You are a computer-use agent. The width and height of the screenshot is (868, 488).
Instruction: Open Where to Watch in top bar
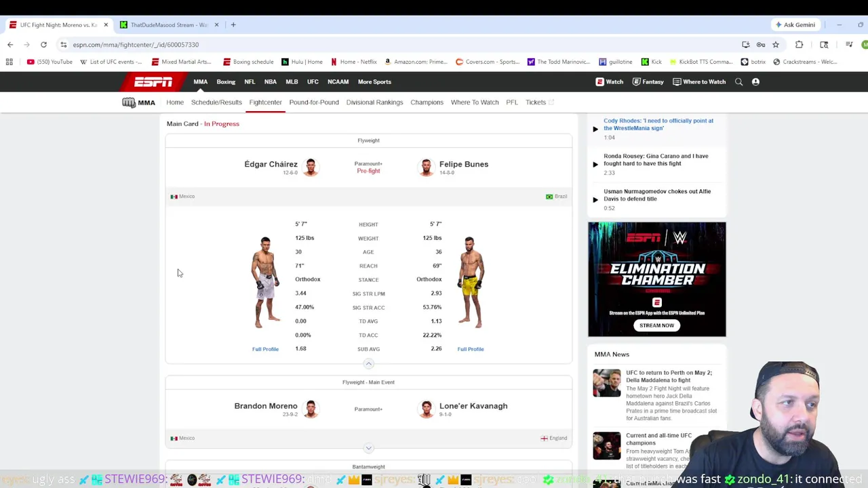pos(699,82)
